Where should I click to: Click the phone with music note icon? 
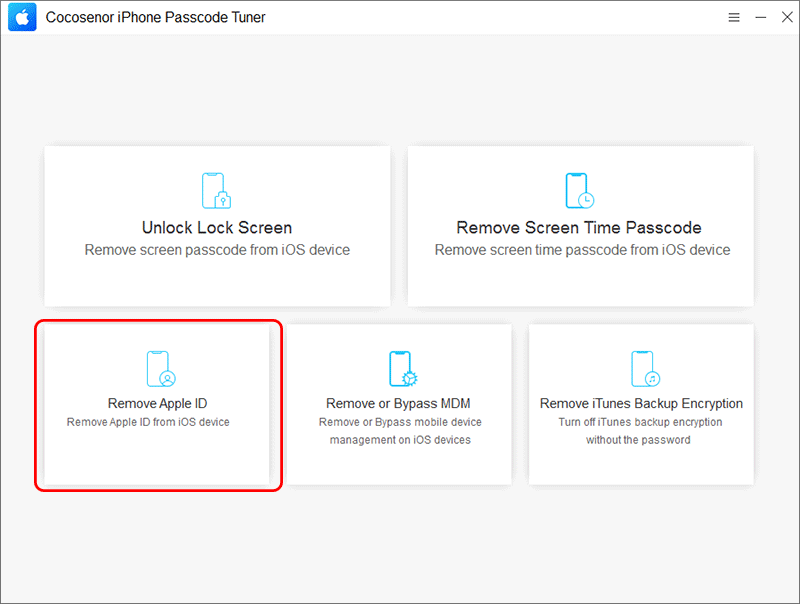click(x=645, y=369)
